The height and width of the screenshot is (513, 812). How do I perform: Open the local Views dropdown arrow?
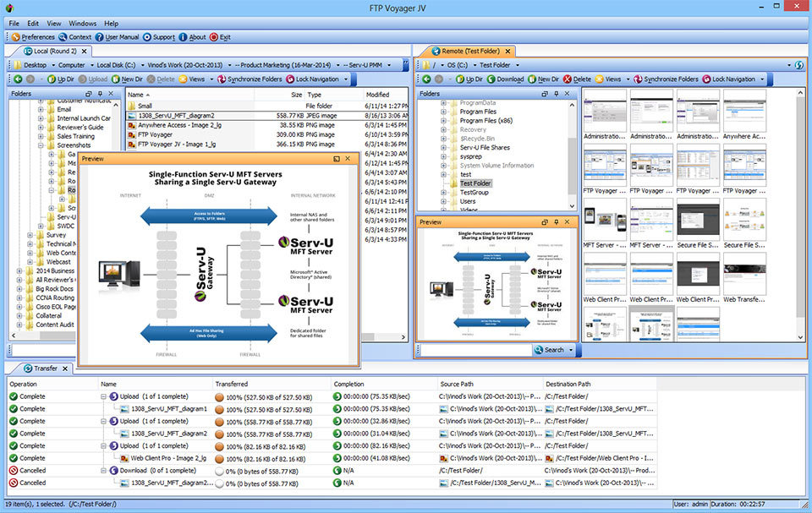pos(210,79)
